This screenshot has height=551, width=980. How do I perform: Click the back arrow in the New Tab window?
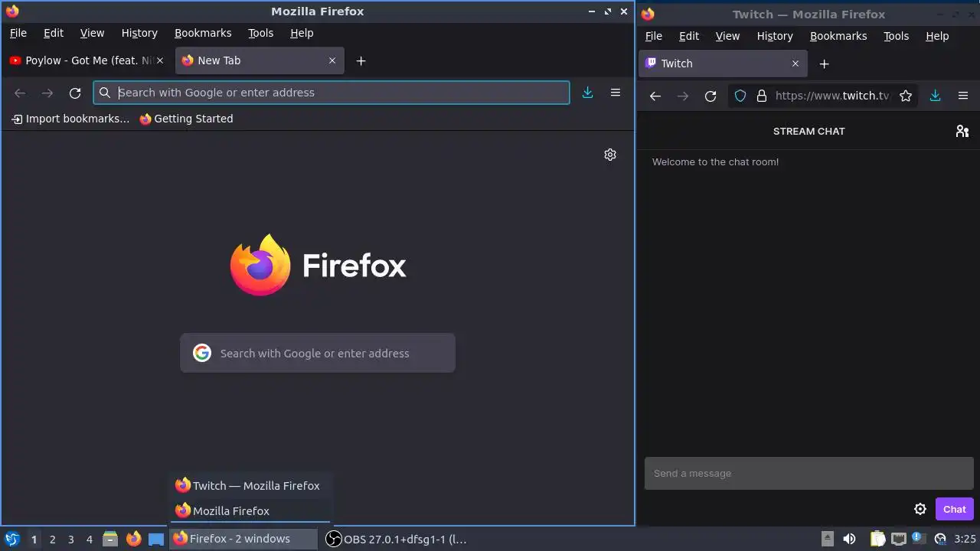(x=20, y=93)
